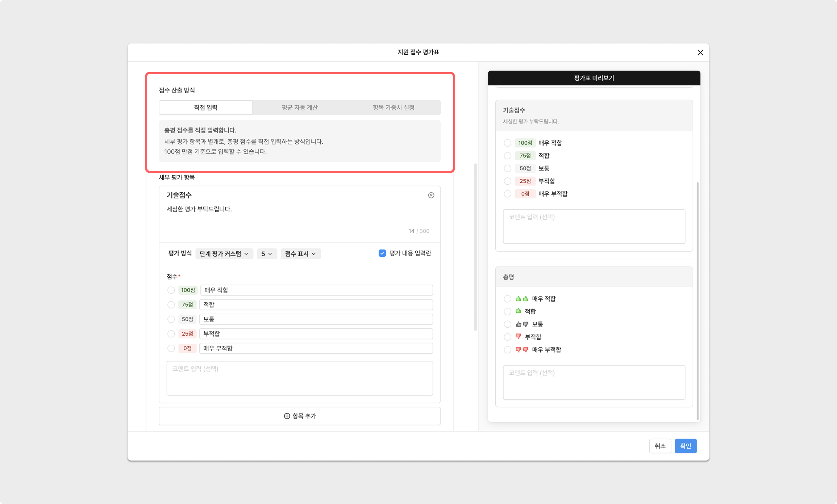Click the plus icon in 항목 추가
This screenshot has width=837, height=504.
(287, 416)
